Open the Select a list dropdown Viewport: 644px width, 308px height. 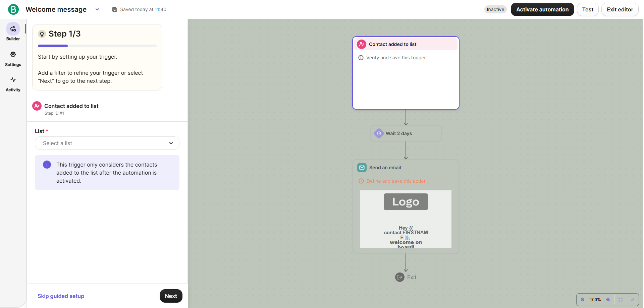[107, 143]
